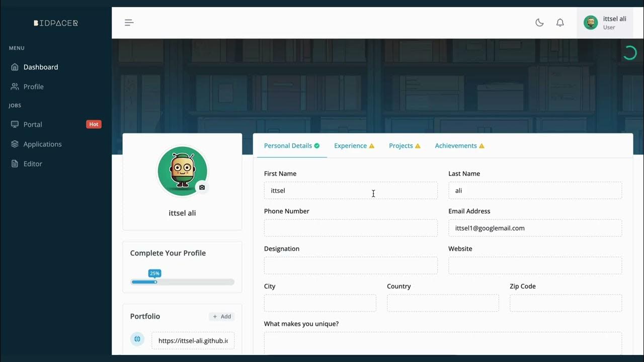Image resolution: width=644 pixels, height=362 pixels.
Task: Click the Profile people icon in sidebar
Action: 15,86
